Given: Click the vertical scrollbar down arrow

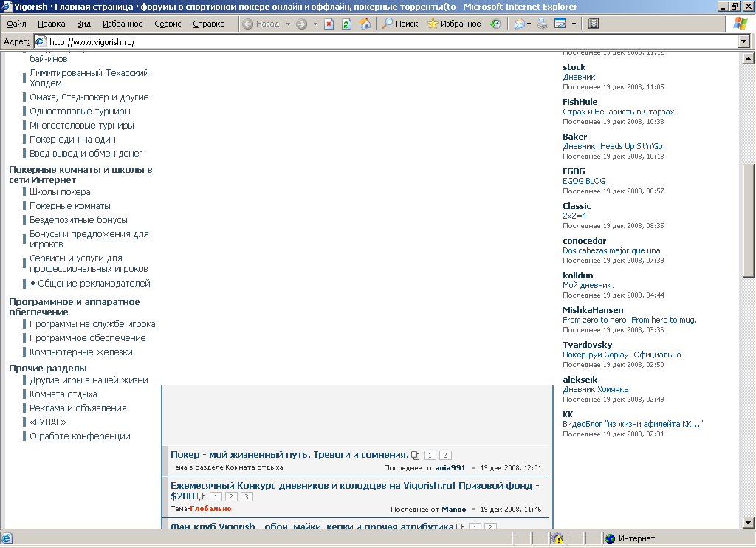Looking at the screenshot, I should pos(748,523).
